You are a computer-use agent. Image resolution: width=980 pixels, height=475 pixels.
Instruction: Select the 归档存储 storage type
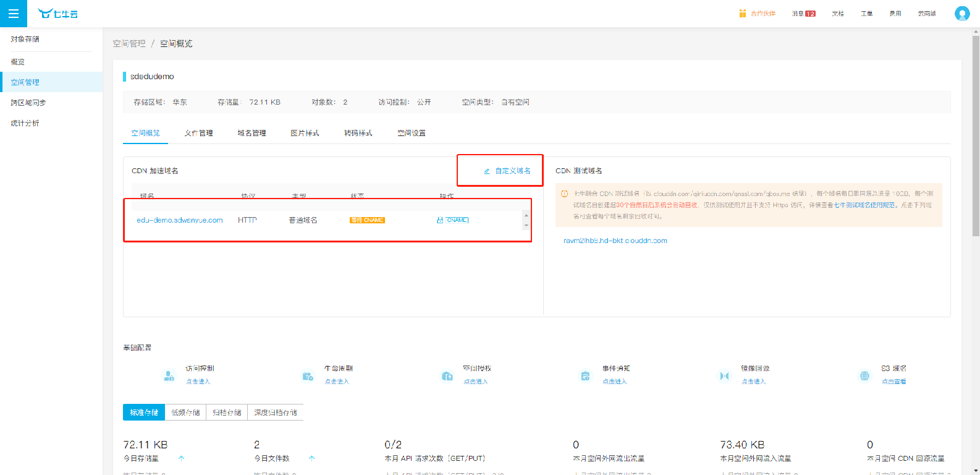click(227, 413)
